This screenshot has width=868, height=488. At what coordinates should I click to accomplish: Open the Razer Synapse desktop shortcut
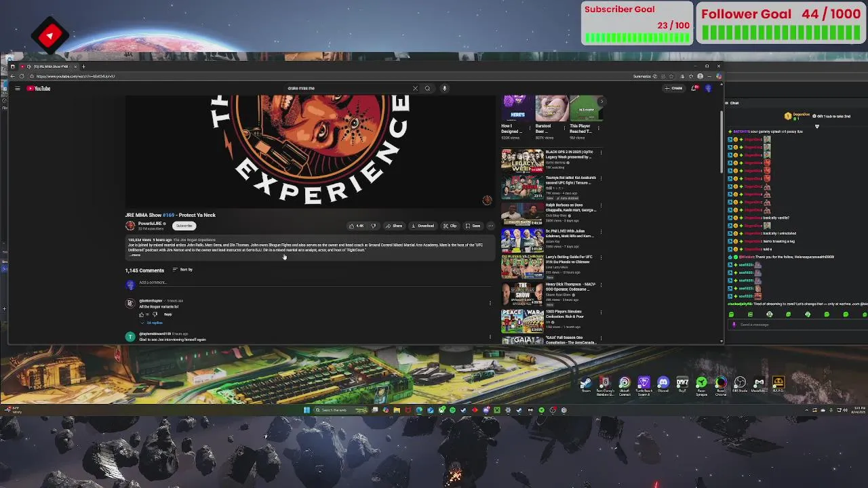click(x=701, y=385)
